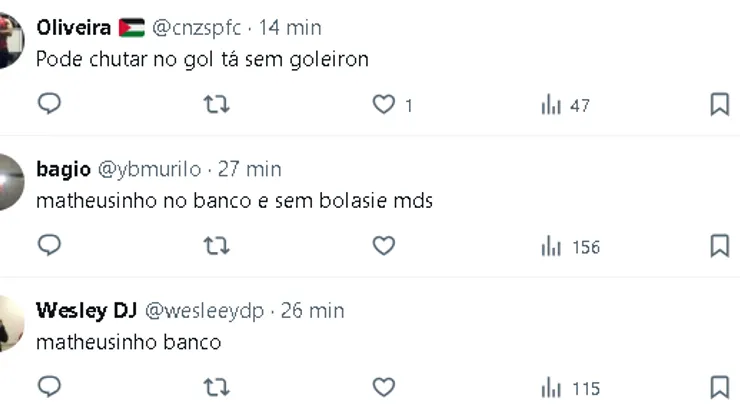Reply to bagio's tweet
The width and height of the screenshot is (740, 416).
pos(49,245)
